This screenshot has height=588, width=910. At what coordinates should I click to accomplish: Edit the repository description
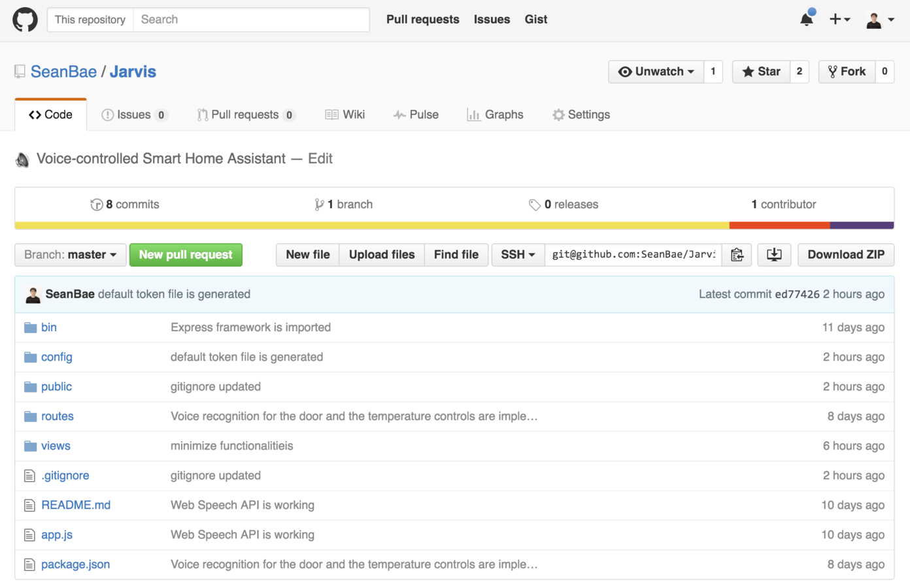320,159
